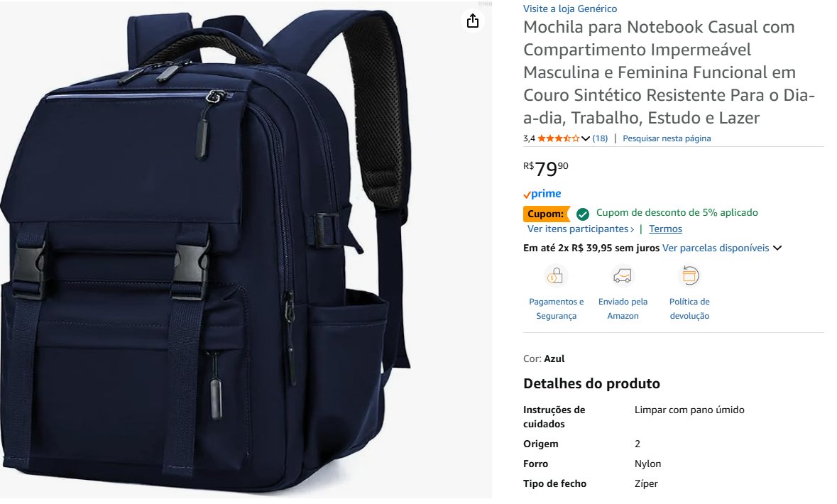Click Pesquisar nesta página link
This screenshot has width=837, height=504.
[667, 138]
